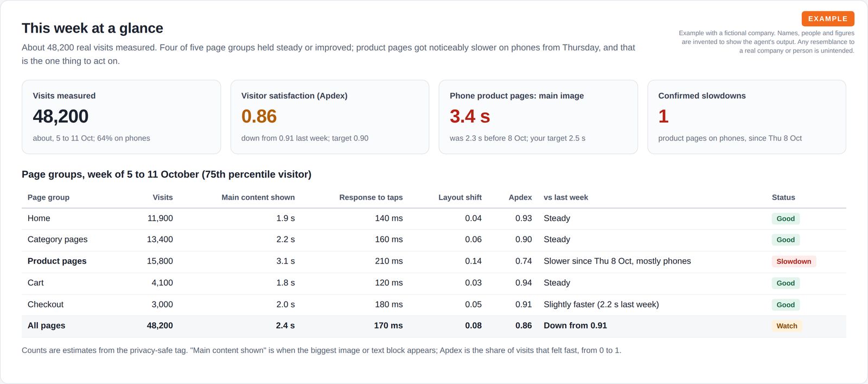
Task: Select the 'Category pages' row name
Action: (58, 239)
